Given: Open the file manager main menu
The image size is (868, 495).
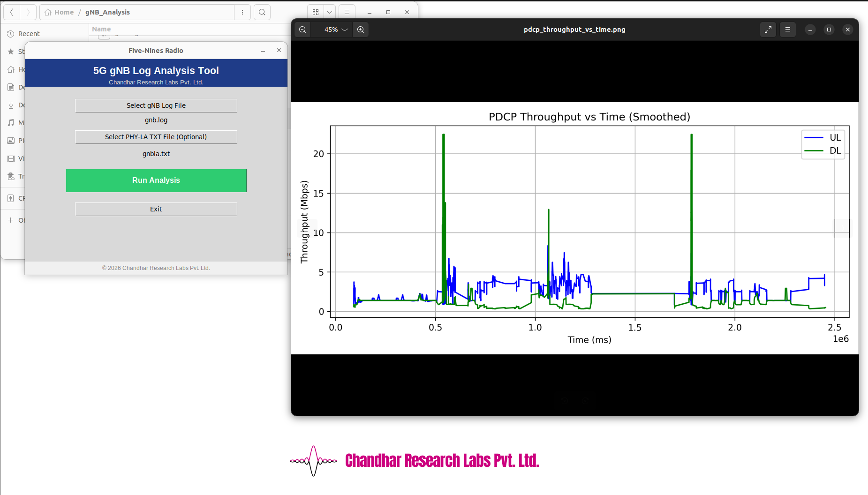Looking at the screenshot, I should point(347,12).
